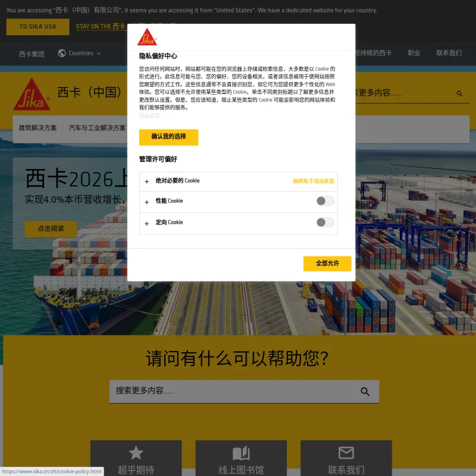Click the search magnifier in the header bar

[x=459, y=93]
